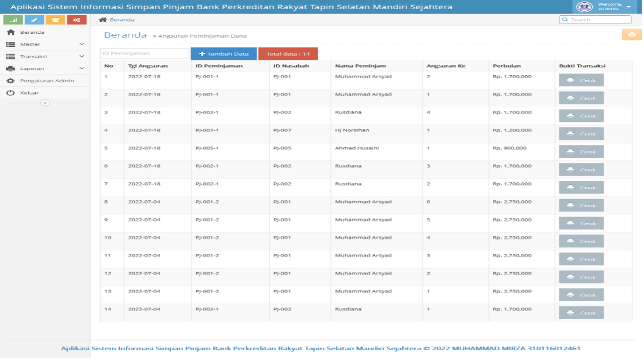Screen dimensions: 644x360
Task: Open the Welcome ADMIN user dropdown arrow
Action: 629,7
